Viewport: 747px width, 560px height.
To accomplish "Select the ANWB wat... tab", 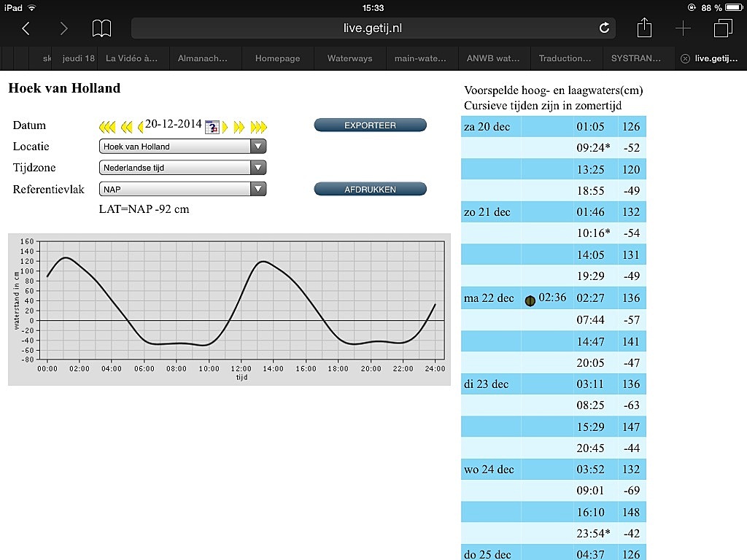I will pos(493,58).
